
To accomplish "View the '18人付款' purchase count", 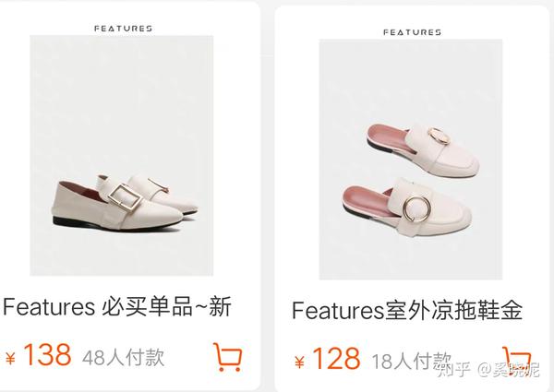I will (x=412, y=361).
